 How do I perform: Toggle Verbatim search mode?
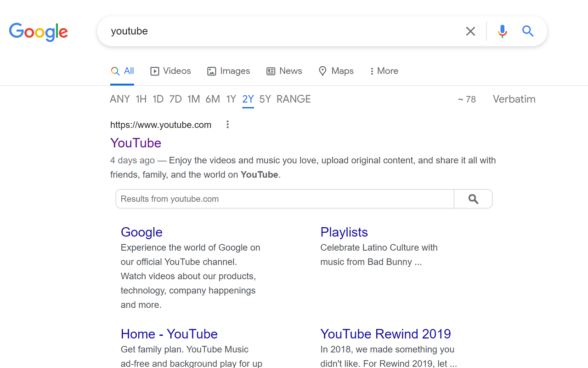(514, 99)
